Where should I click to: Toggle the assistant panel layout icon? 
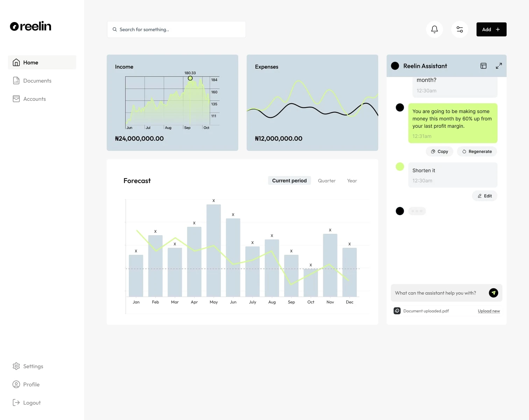tap(484, 66)
